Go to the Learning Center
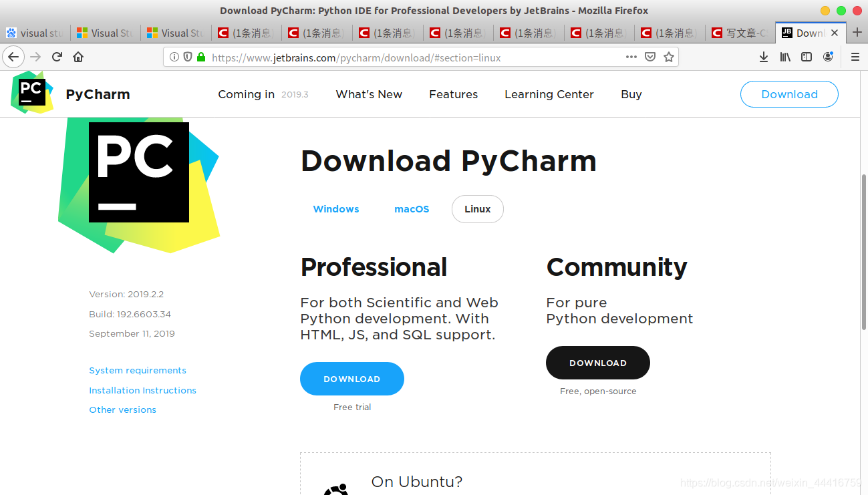 coord(549,94)
